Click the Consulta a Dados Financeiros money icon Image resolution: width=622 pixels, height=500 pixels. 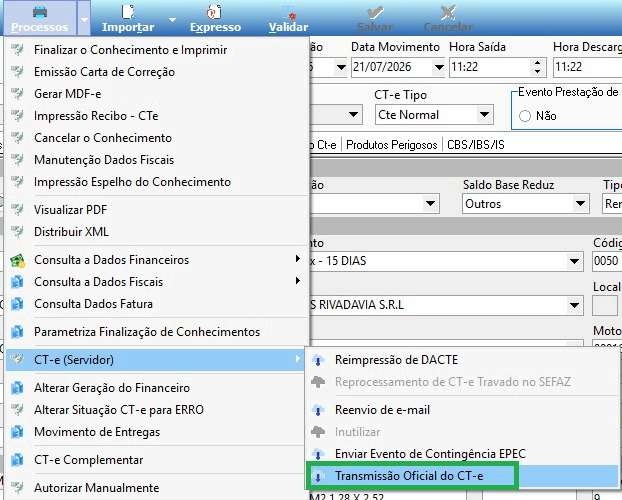click(17, 260)
